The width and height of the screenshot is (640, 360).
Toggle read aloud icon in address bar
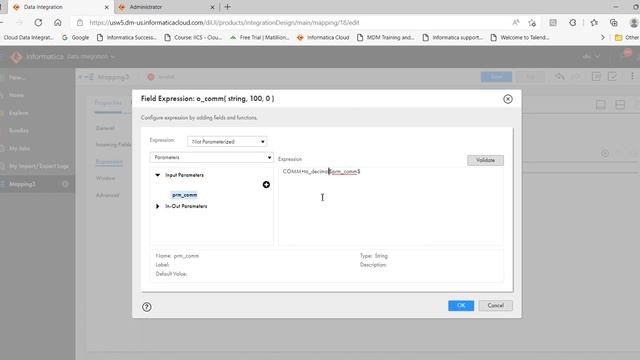pyautogui.click(x=516, y=23)
